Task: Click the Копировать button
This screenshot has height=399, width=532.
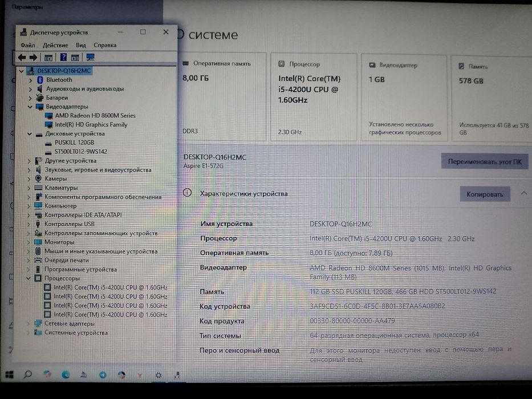Action: click(485, 194)
